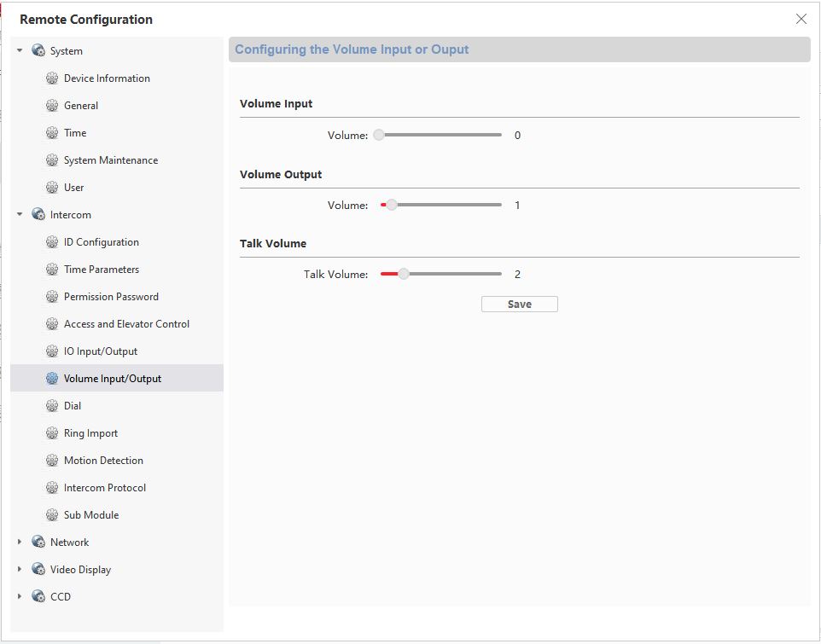Expand the Network tree section
This screenshot has height=644, width=821.
(20, 542)
